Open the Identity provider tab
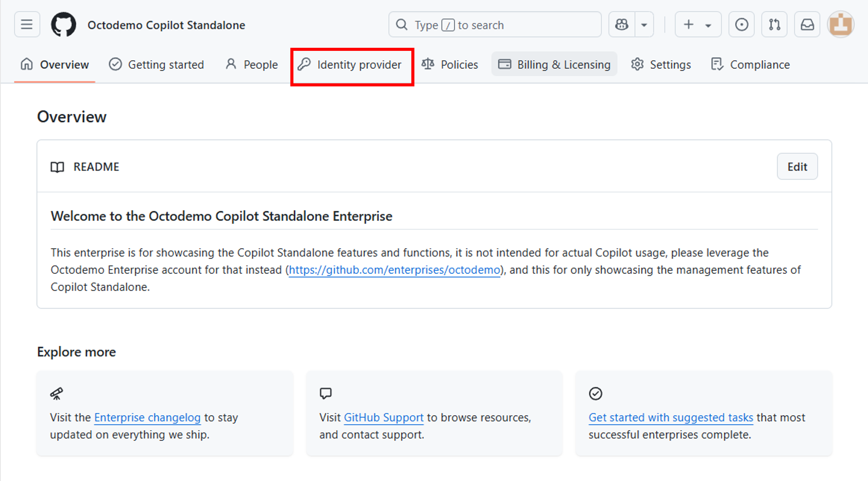This screenshot has width=868, height=481. (350, 64)
